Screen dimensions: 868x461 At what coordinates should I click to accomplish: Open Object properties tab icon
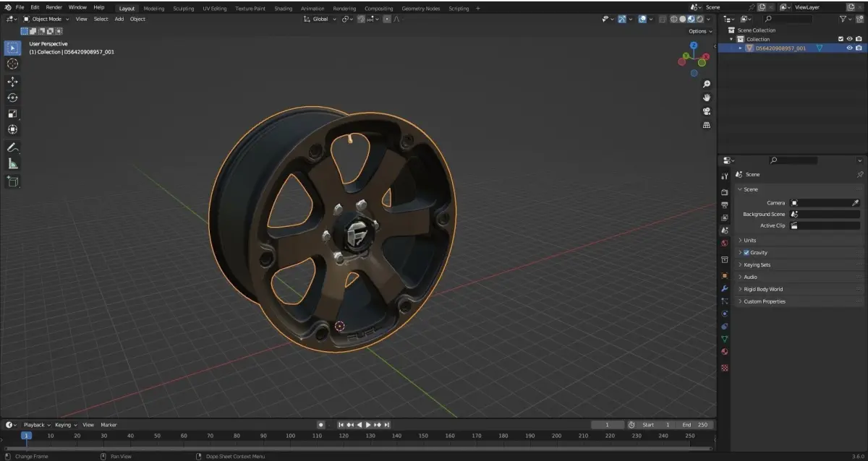[725, 275]
